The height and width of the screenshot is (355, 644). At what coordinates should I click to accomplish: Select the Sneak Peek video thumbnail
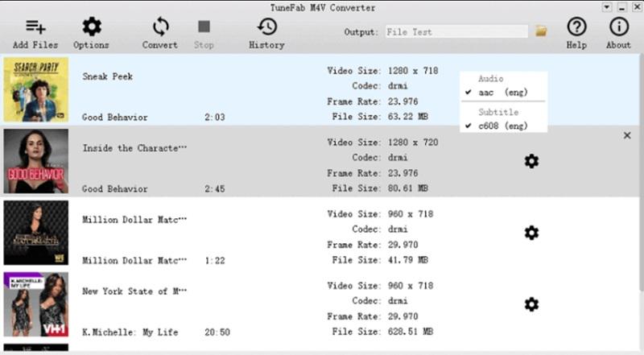pyautogui.click(x=35, y=90)
